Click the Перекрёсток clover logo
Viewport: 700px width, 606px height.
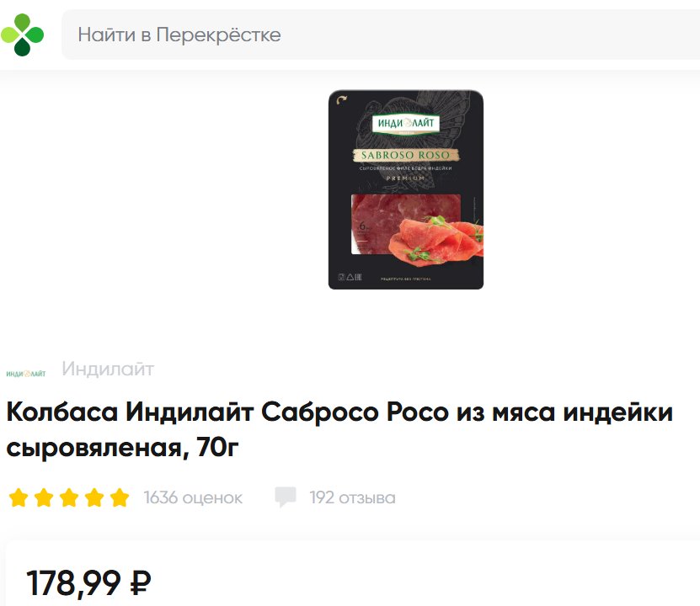[22, 35]
